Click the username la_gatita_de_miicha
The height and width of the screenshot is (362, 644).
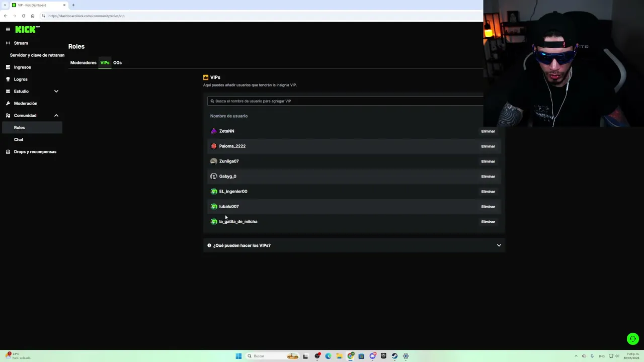(x=238, y=222)
